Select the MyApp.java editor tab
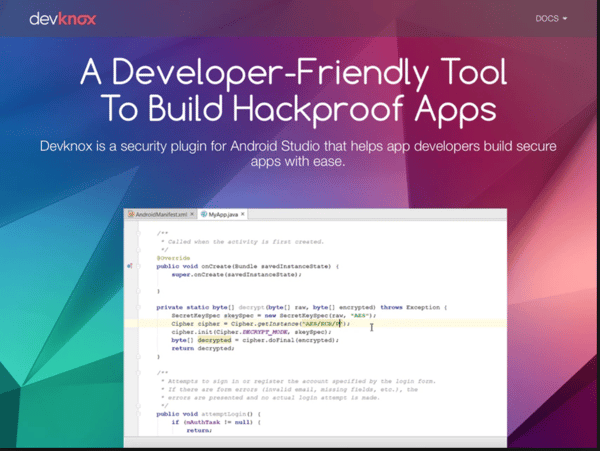 click(219, 214)
